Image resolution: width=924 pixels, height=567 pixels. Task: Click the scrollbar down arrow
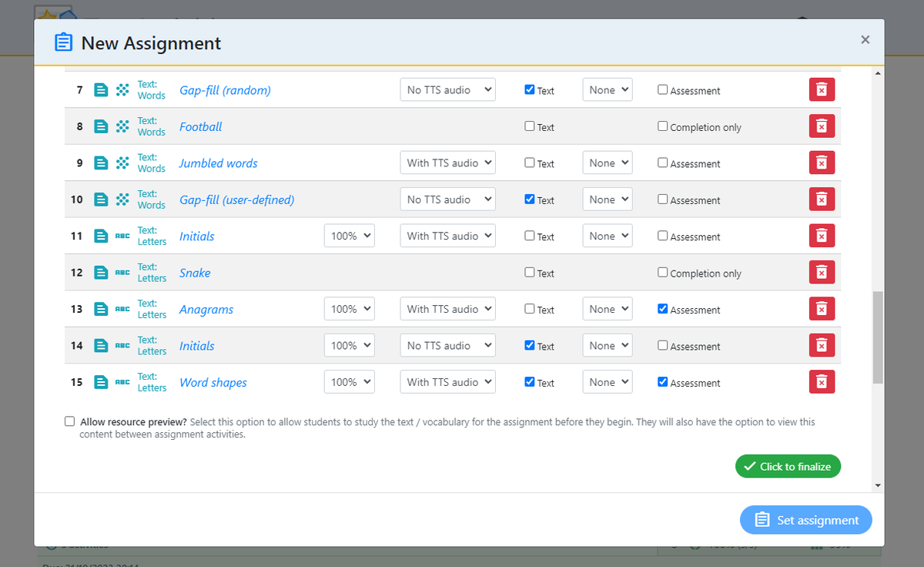tap(878, 486)
